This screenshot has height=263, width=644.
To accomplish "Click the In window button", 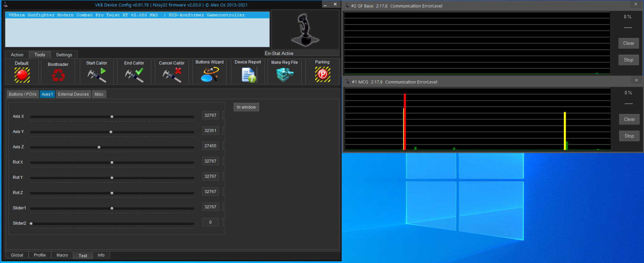I will pos(246,107).
